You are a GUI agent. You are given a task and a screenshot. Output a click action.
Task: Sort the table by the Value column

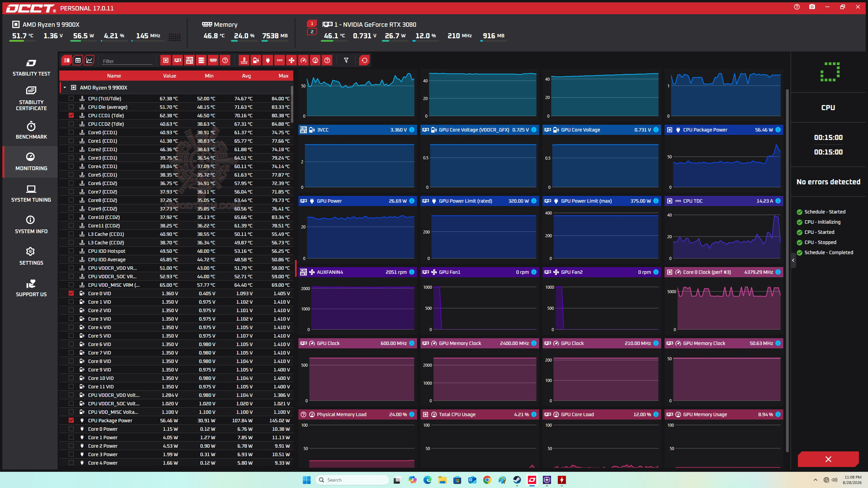click(170, 76)
